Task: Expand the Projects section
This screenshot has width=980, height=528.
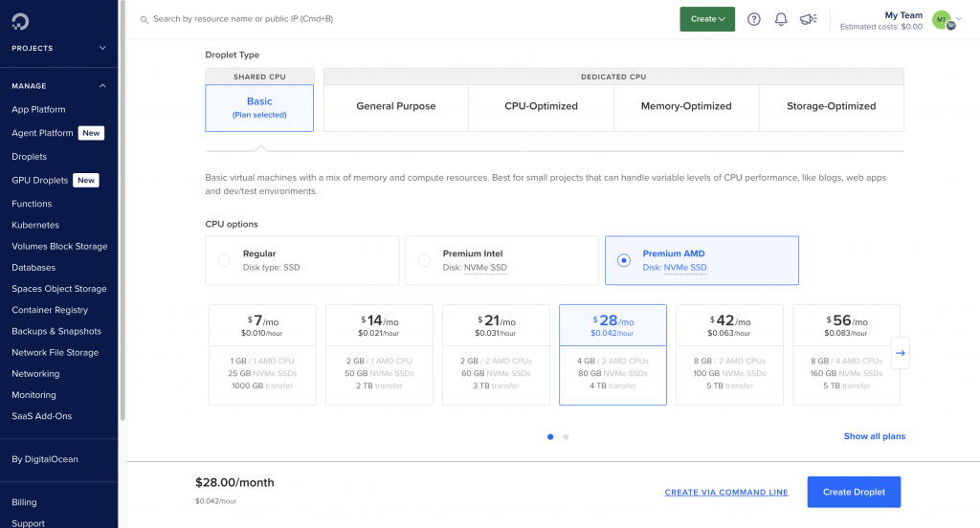Action: [x=102, y=48]
